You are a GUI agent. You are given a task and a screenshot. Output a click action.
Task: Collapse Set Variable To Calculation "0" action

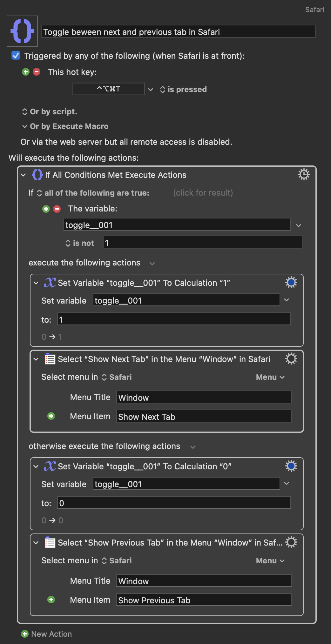[36, 466]
